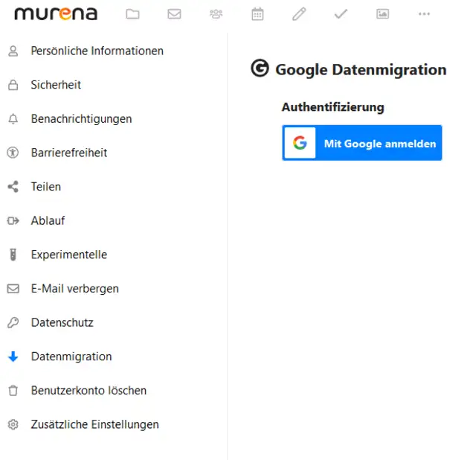The height and width of the screenshot is (460, 476).
Task: Open Ablauf settings section
Action: coord(48,221)
